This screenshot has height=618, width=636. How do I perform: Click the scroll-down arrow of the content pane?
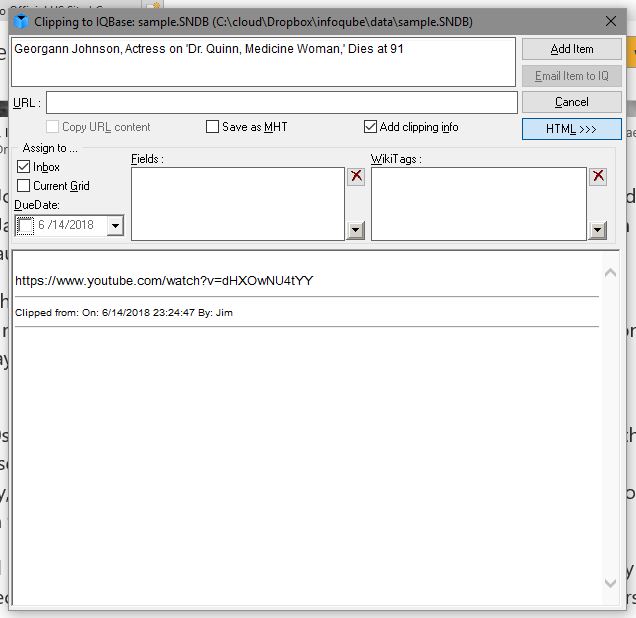pos(612,583)
